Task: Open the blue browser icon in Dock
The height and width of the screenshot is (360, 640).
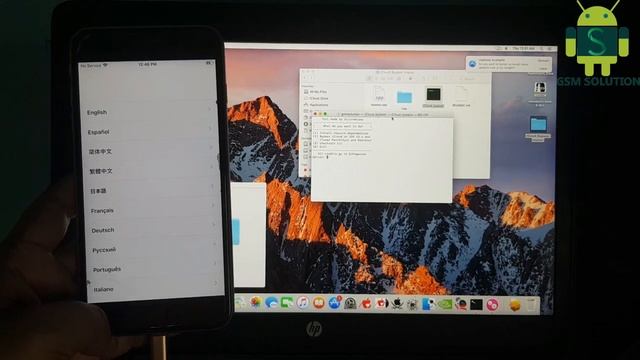Action: pyautogui.click(x=271, y=303)
